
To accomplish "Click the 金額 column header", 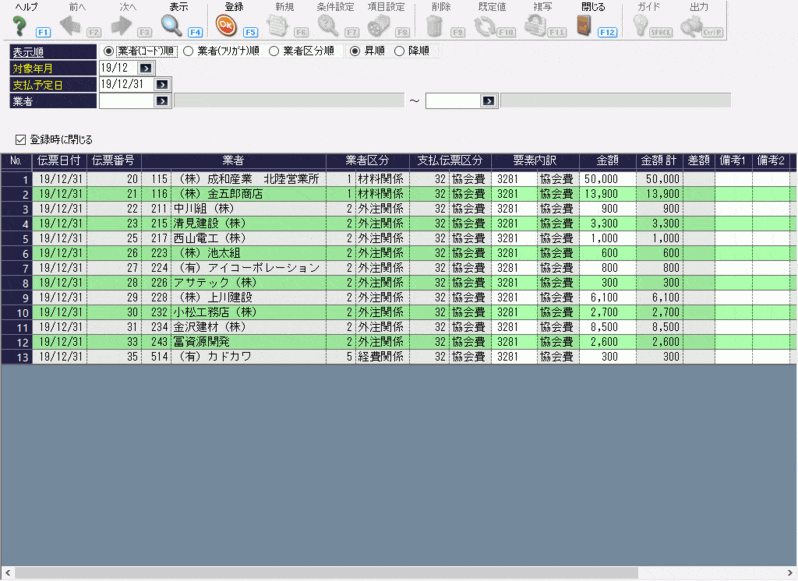I will 607,160.
